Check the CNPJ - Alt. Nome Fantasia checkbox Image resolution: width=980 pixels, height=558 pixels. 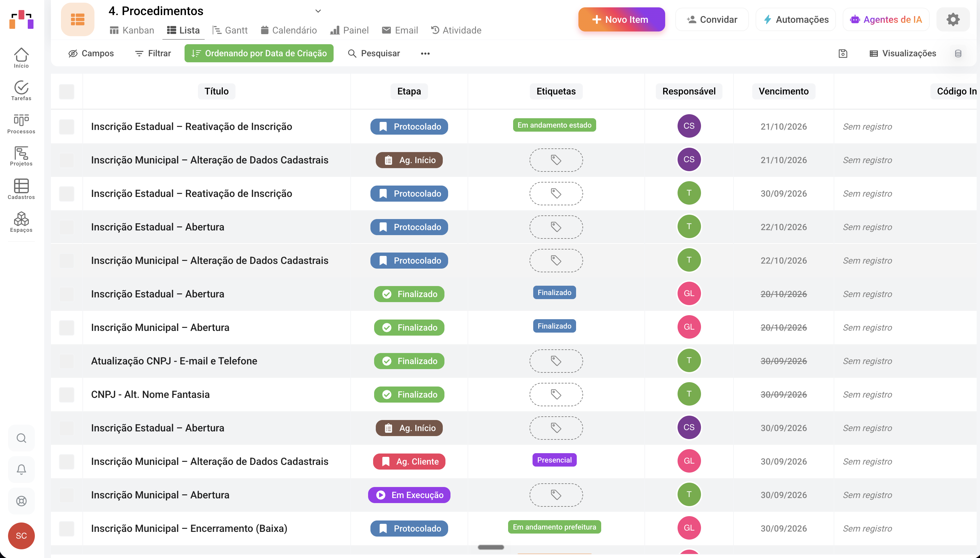67,394
